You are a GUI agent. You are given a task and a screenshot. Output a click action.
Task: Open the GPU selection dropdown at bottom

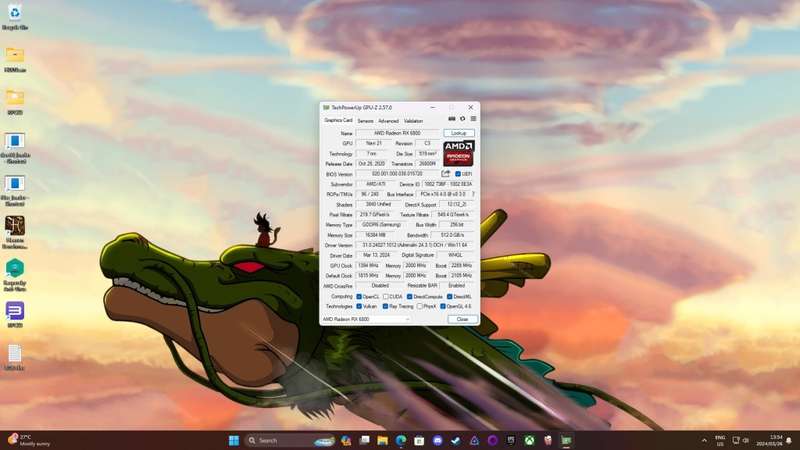[366, 319]
